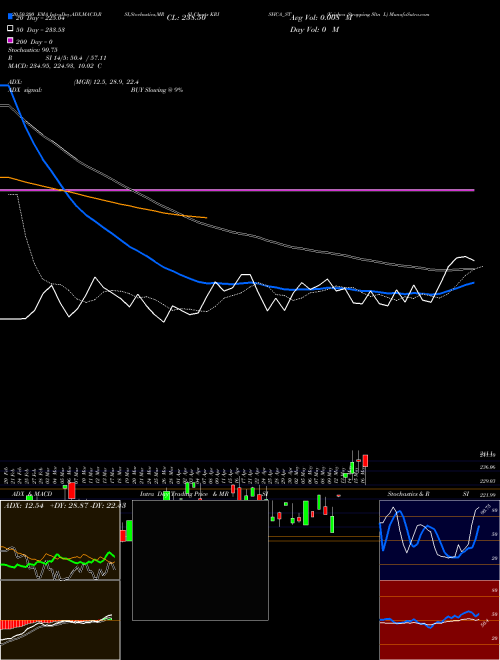
Task: Click the 'ADX: 12.54 +DY: 28.87 -DY: 22.43' header
Action: click(x=65, y=506)
